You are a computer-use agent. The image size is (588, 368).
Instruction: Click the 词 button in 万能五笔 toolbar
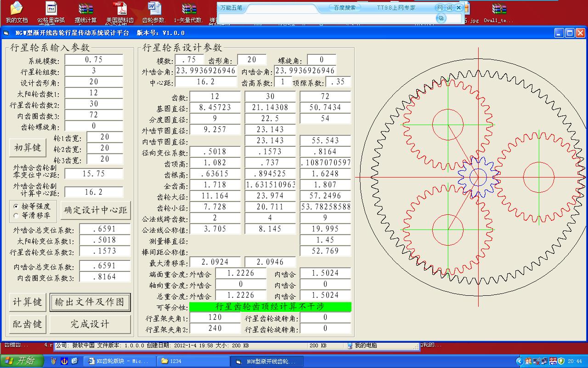pos(449,8)
